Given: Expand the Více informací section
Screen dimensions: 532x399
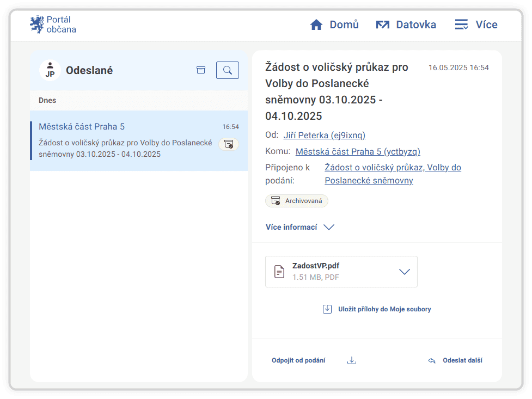Looking at the screenshot, I should click(x=299, y=227).
